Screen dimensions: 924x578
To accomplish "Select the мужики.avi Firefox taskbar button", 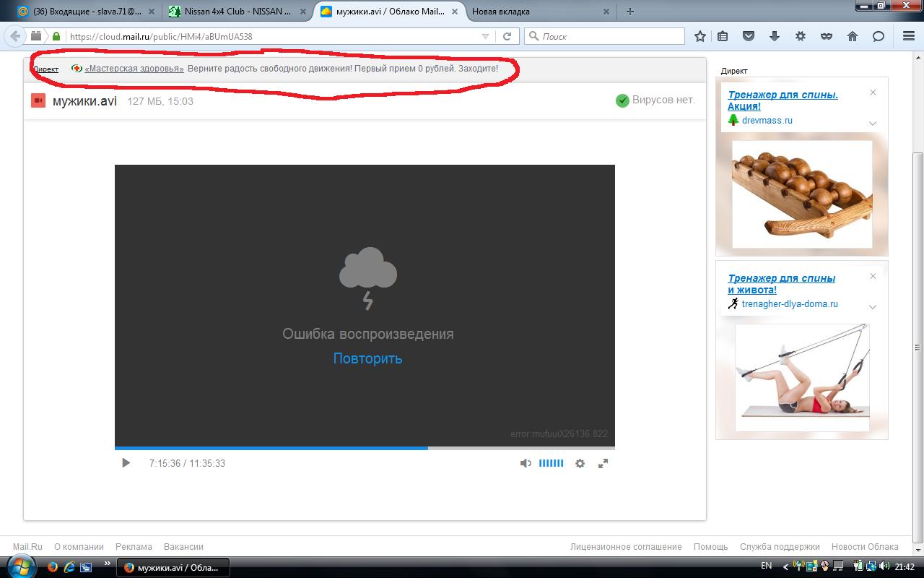I will 172,567.
